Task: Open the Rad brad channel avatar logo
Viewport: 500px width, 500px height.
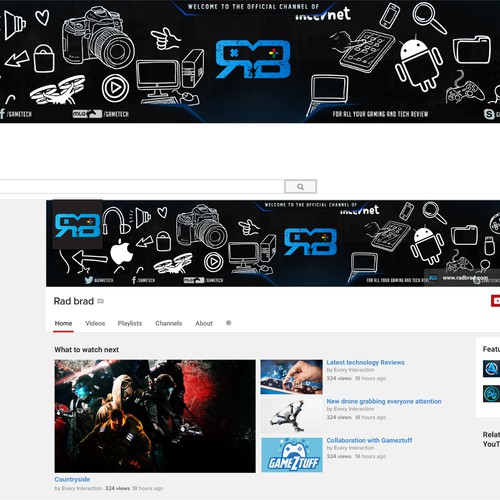Action: point(78,225)
